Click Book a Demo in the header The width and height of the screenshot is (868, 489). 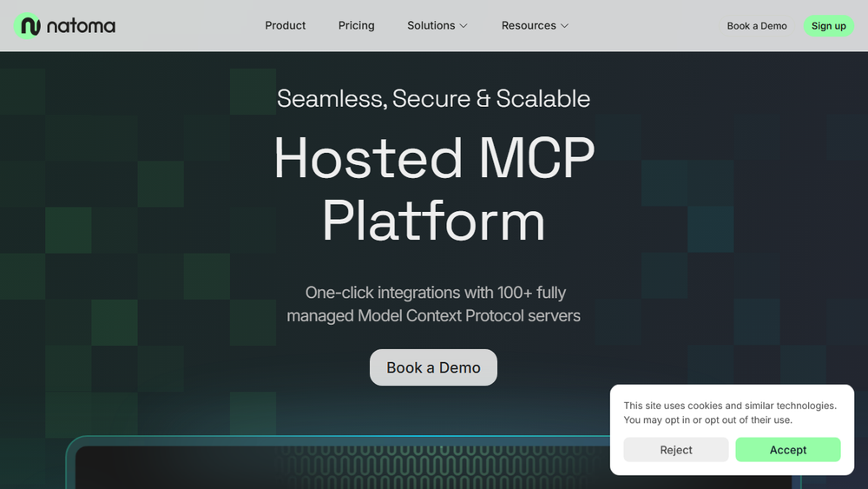pyautogui.click(x=757, y=26)
